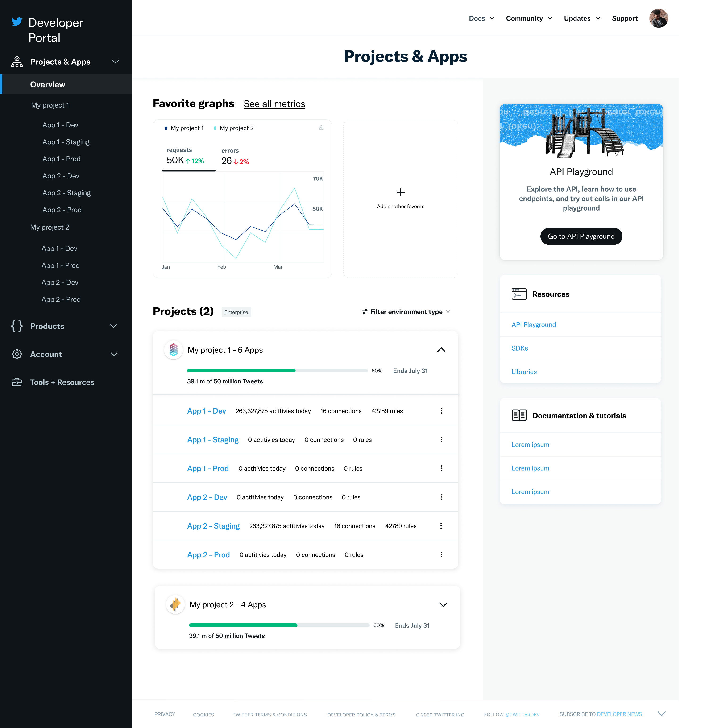Click the Products curly braces icon
Image resolution: width=705 pixels, height=728 pixels.
point(17,326)
